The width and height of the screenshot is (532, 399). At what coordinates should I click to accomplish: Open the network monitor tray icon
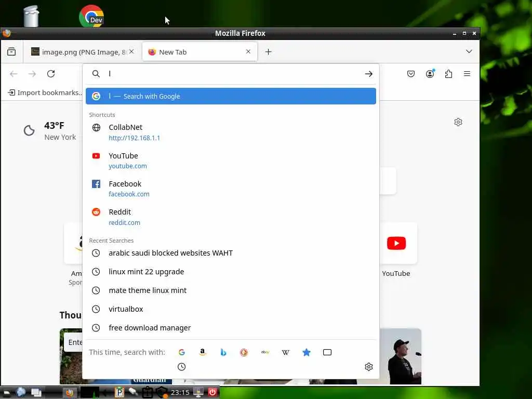click(198, 392)
